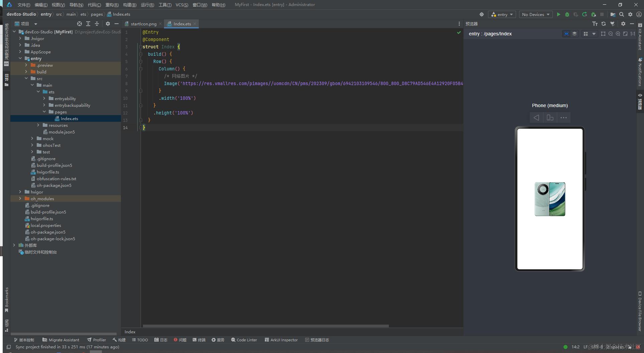Collapse all nodes in project panel
Screen dimensions: 644x353
[97, 24]
